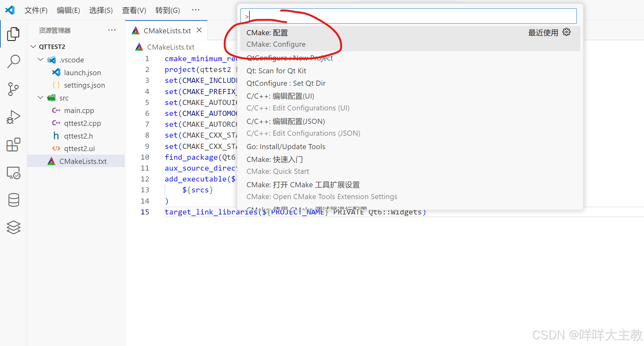The width and height of the screenshot is (644, 346).
Task: Open the 查看(V) menu
Action: coord(134,10)
